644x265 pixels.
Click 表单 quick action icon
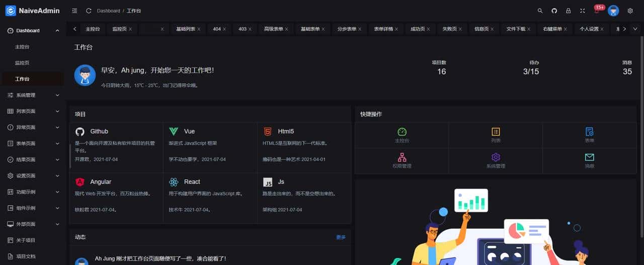pyautogui.click(x=590, y=131)
